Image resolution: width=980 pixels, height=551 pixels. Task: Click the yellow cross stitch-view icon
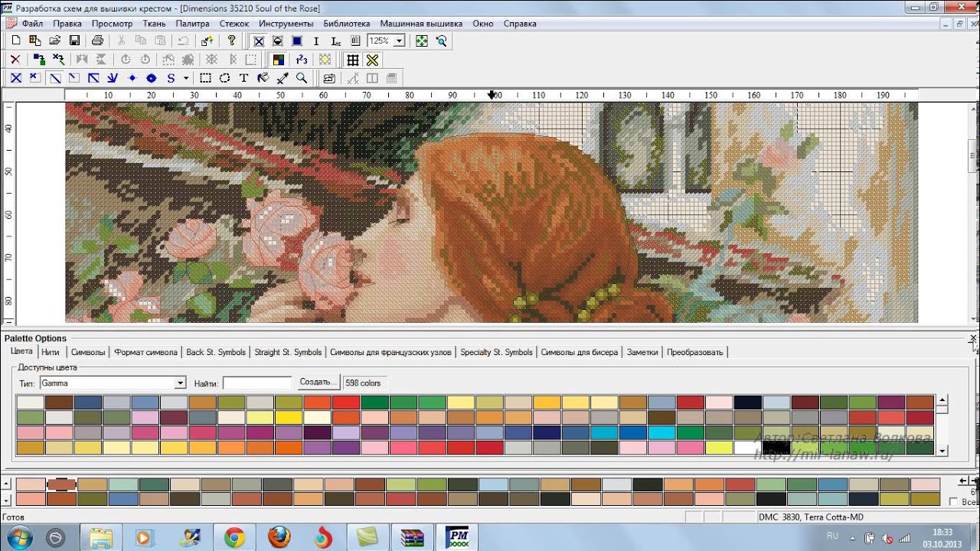coord(372,60)
